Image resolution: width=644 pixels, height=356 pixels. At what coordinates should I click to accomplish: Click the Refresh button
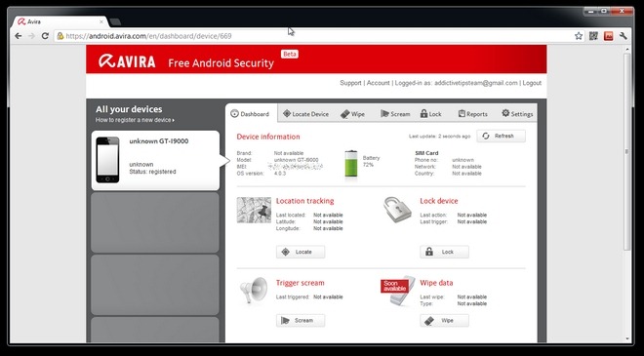[502, 136]
